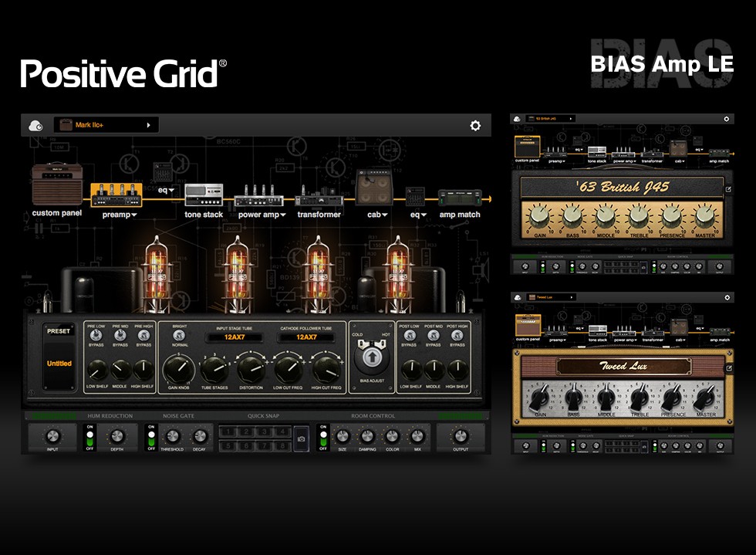Image resolution: width=756 pixels, height=555 pixels.
Task: Toggle the BRIGHT/NORMAL switch
Action: click(179, 335)
